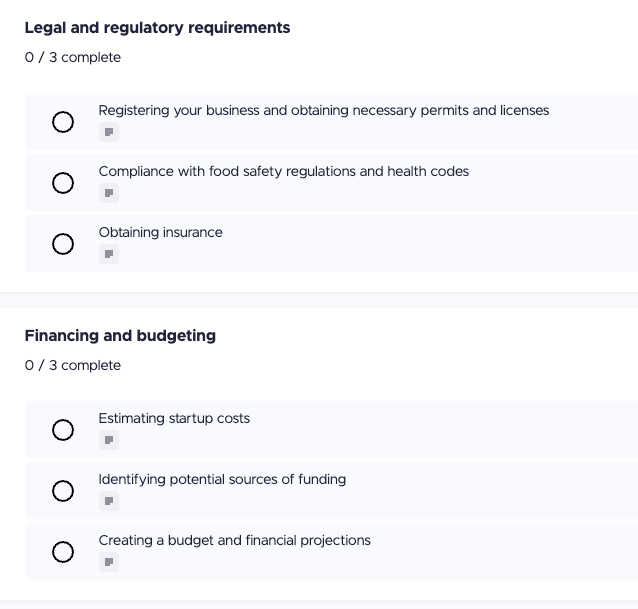Click the Financing and budgeting section heading
The image size is (638, 609).
pos(120,336)
